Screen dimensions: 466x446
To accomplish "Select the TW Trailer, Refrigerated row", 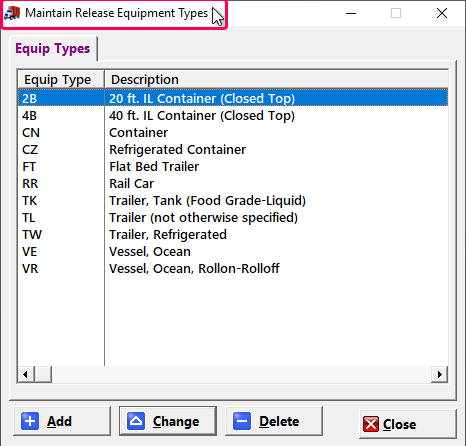I will pyautogui.click(x=233, y=234).
